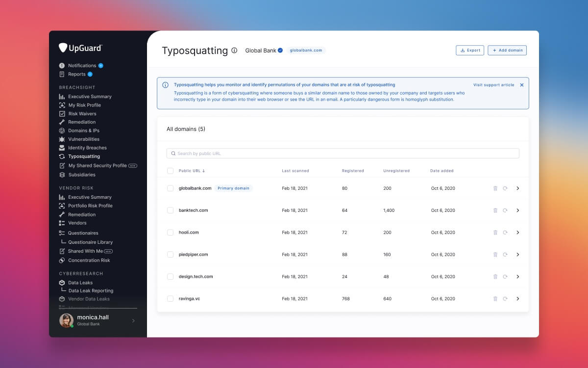Click the Vendor Risk Remediation wrench icon
The image size is (588, 368).
62,214
